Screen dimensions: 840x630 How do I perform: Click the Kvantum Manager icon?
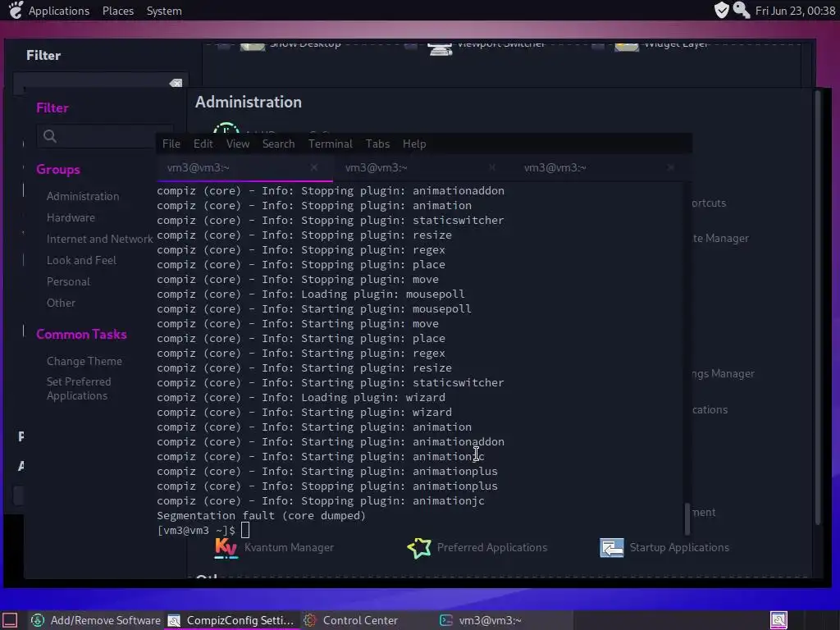coord(226,547)
